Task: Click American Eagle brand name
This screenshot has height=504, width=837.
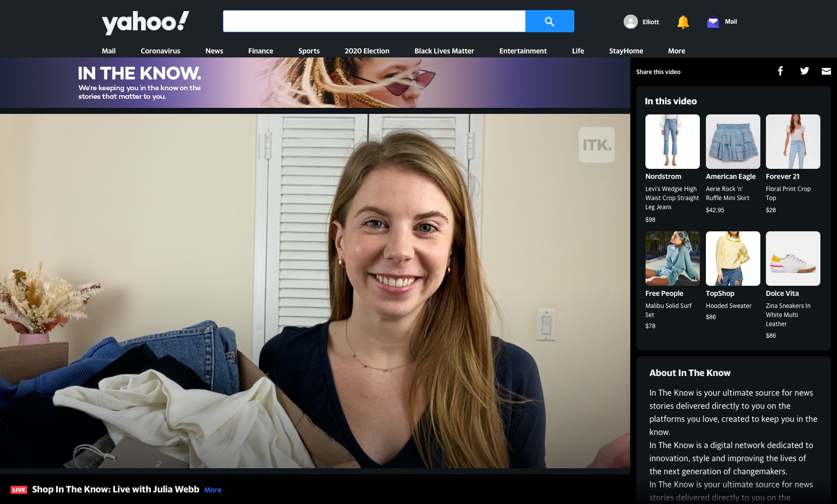Action: (x=731, y=176)
